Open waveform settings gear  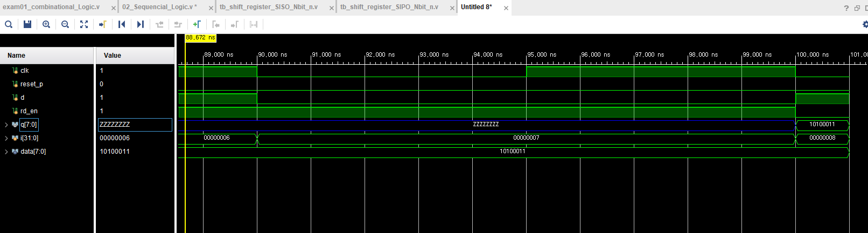point(865,24)
